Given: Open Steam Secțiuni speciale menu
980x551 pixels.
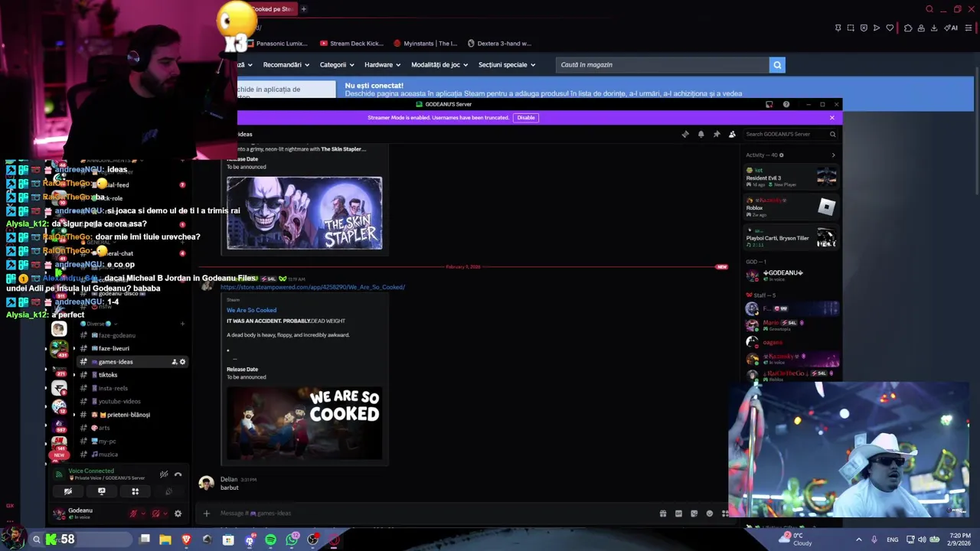Looking at the screenshot, I should [507, 65].
